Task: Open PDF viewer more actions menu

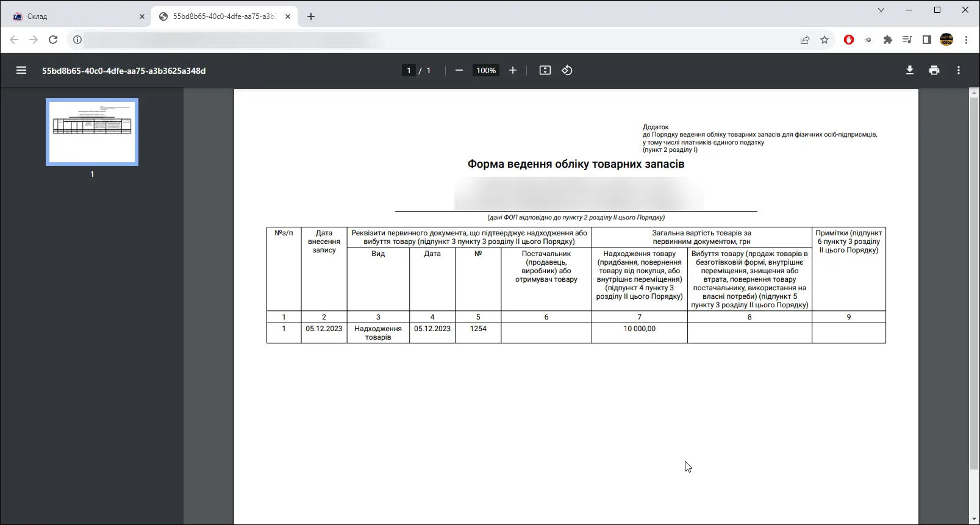Action: click(x=959, y=70)
